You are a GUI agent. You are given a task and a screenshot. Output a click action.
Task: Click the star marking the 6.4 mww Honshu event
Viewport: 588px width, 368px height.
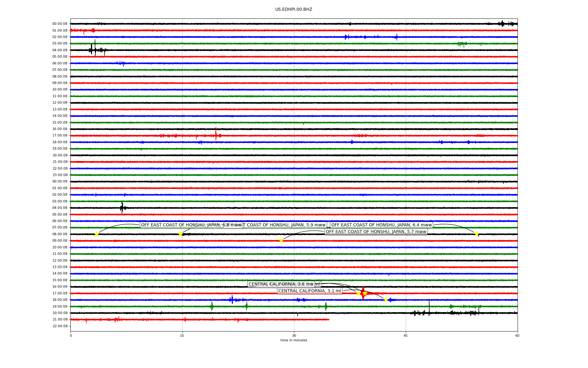pyautogui.click(x=477, y=234)
